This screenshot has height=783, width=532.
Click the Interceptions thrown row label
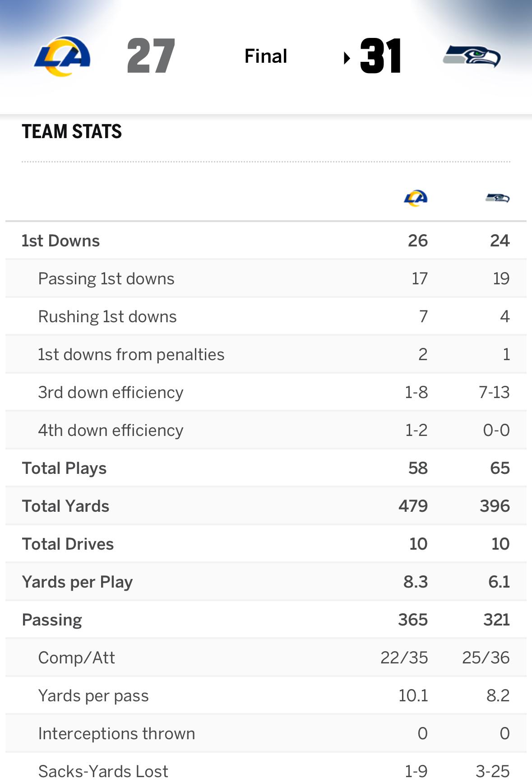point(116,734)
